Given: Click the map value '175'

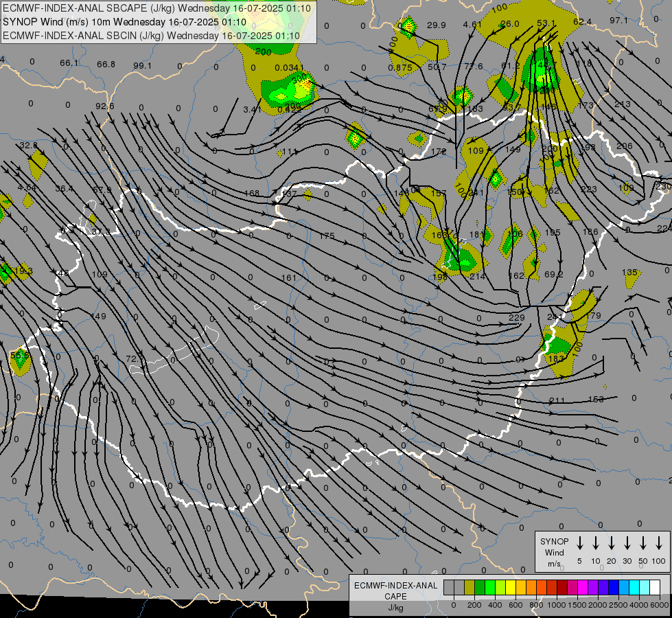Looking at the screenshot, I should [327, 236].
